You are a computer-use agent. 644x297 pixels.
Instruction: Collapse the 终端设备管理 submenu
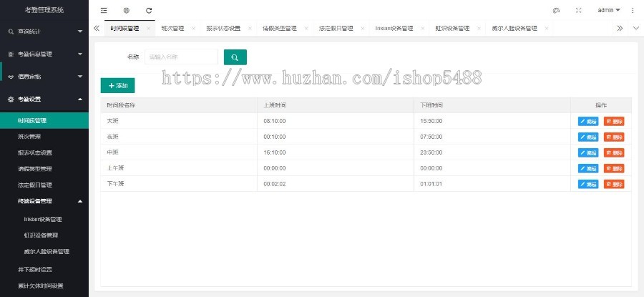point(80,201)
